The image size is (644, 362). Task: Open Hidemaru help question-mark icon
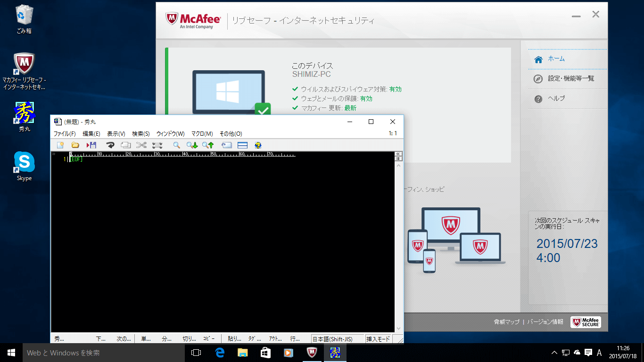pos(258,145)
